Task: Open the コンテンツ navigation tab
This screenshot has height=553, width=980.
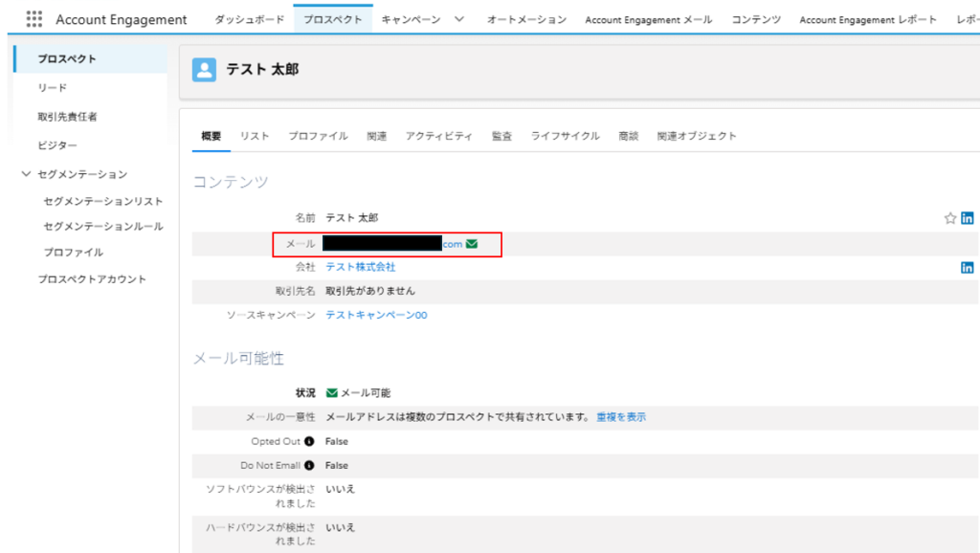Action: click(756, 19)
